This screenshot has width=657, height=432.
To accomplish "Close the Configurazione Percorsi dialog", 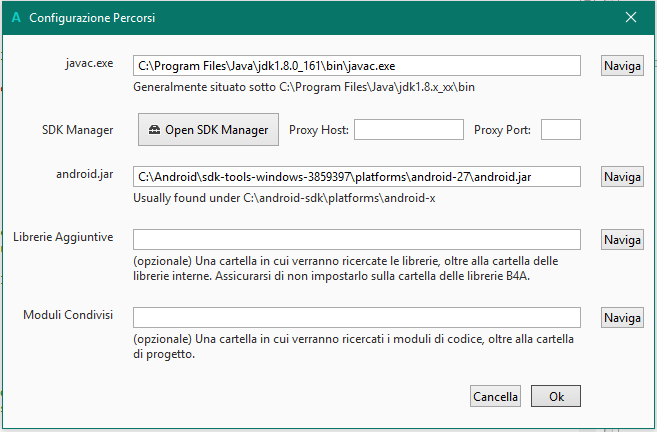I will 631,18.
